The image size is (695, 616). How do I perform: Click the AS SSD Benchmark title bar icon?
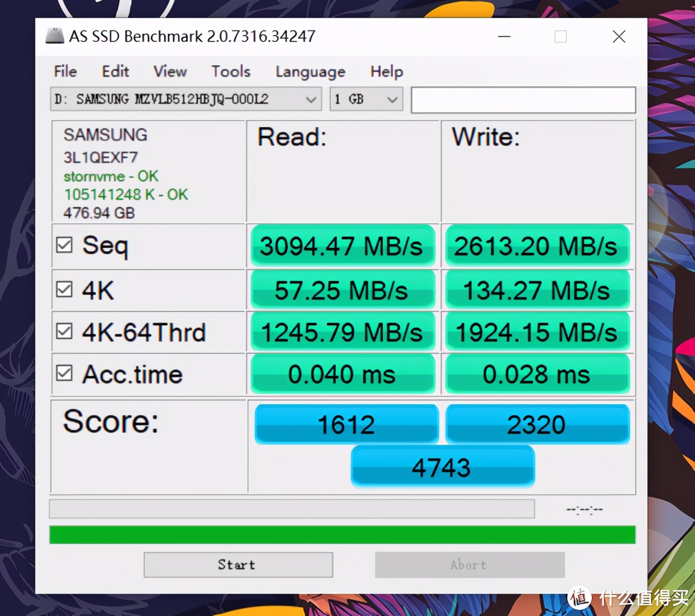coord(55,36)
